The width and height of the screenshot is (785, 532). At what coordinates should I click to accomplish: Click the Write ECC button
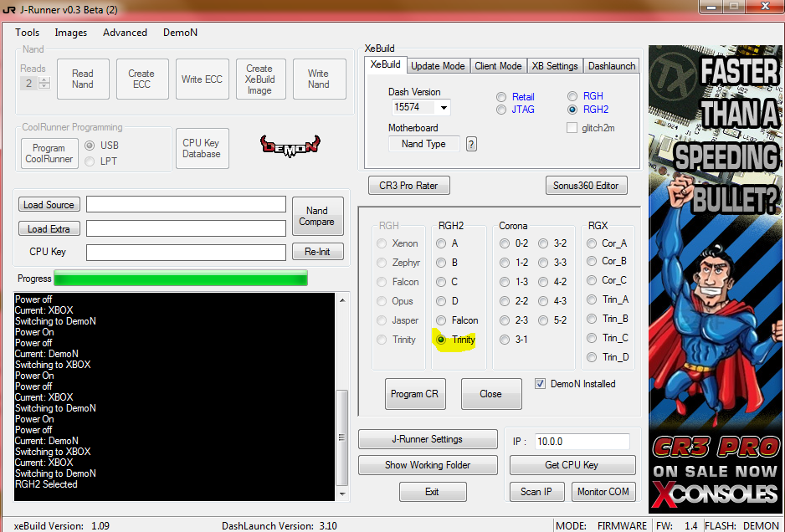point(202,79)
